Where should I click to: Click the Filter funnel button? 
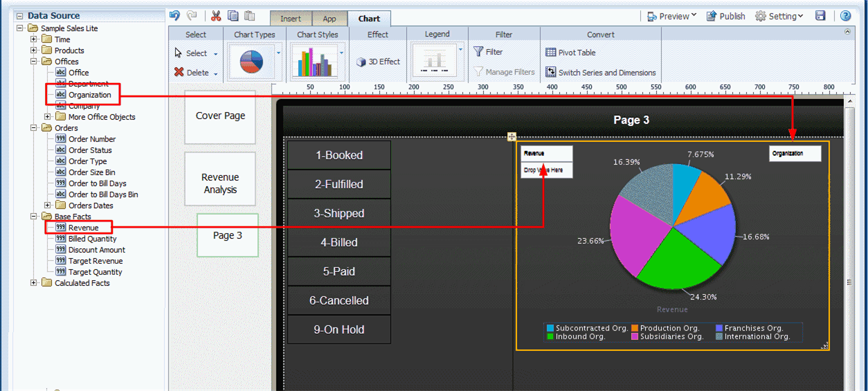488,52
